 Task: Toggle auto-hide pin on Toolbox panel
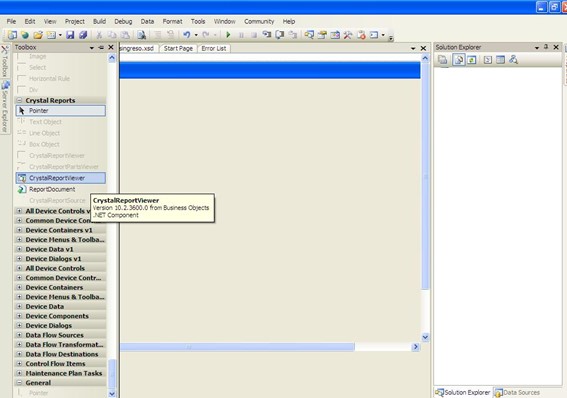[101, 47]
